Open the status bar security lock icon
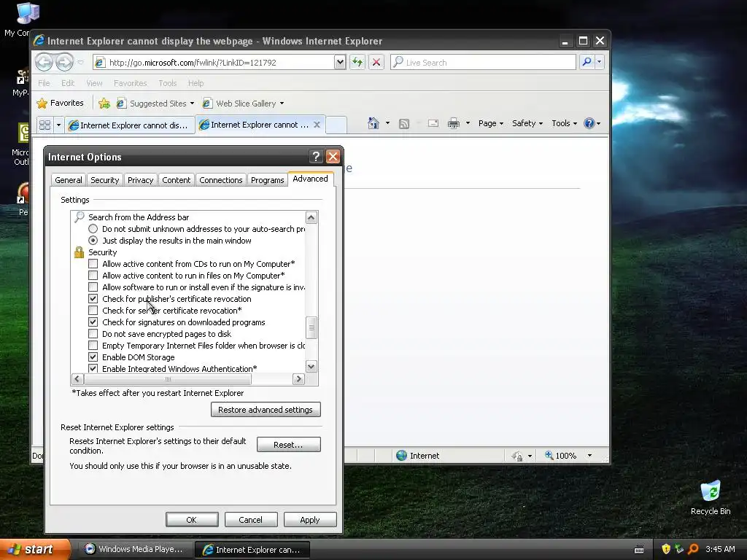The height and width of the screenshot is (560, 747). [x=517, y=456]
